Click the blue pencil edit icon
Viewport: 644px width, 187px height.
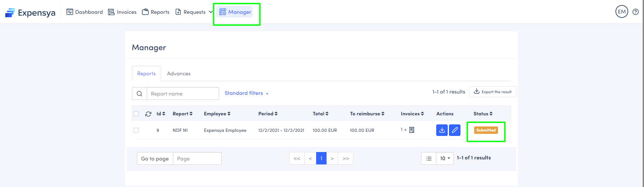(x=455, y=130)
